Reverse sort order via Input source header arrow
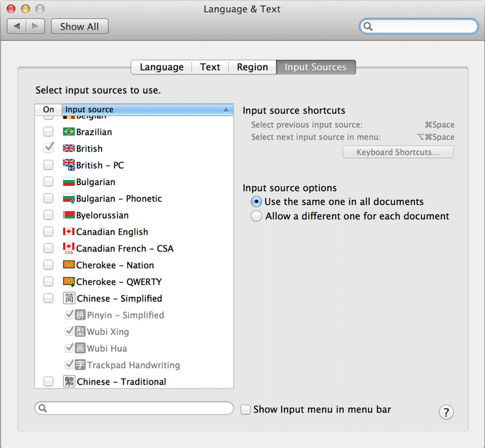485x448 pixels. click(x=226, y=109)
